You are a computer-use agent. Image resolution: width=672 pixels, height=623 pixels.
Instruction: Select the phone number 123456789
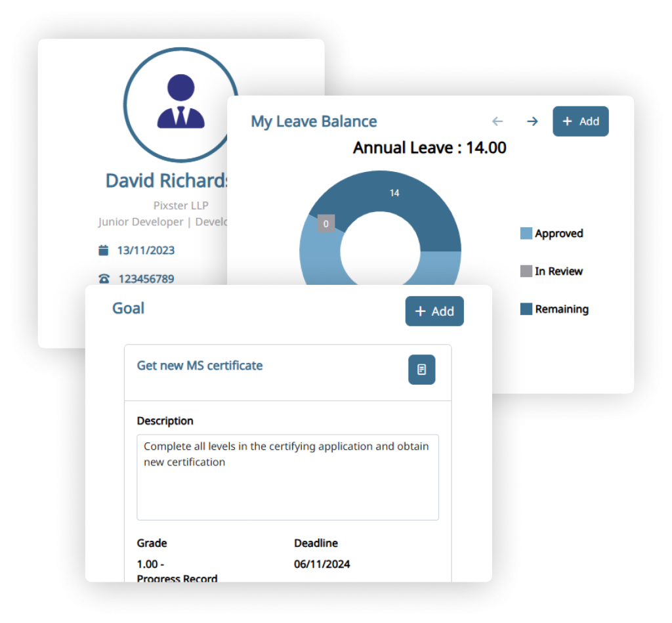[x=146, y=279]
